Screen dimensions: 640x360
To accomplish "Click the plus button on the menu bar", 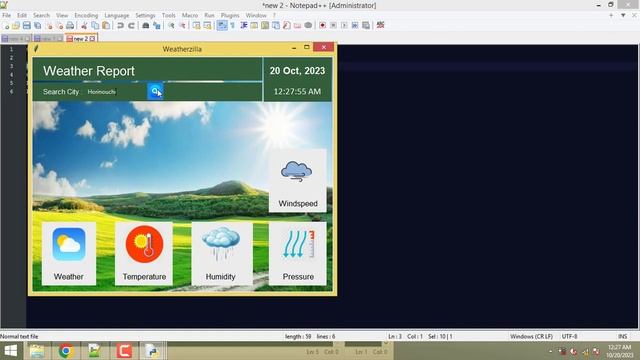I will pyautogui.click(x=611, y=16).
